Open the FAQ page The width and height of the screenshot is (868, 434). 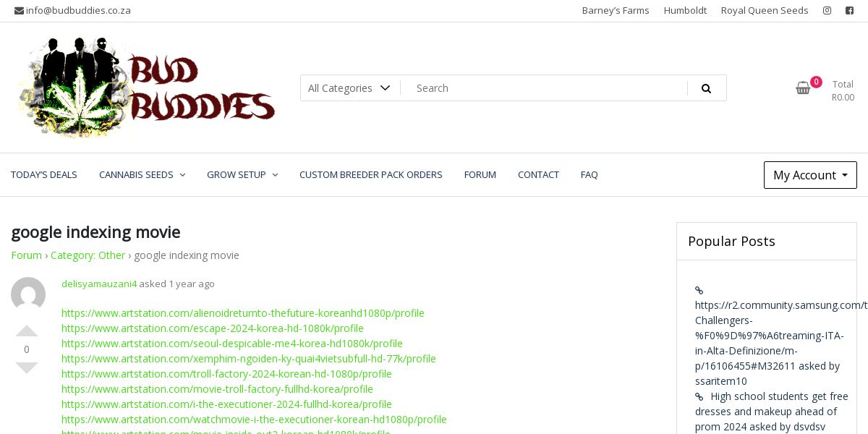coord(590,174)
